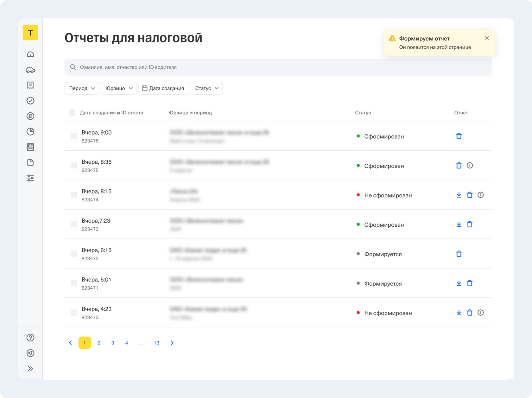Check the box for report 823473
Screen dimensions: 532x398
[74, 224]
